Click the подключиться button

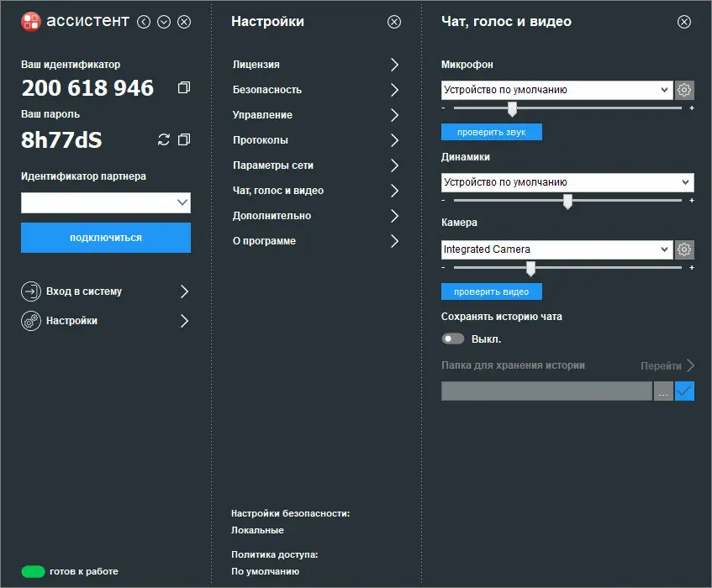click(x=106, y=238)
